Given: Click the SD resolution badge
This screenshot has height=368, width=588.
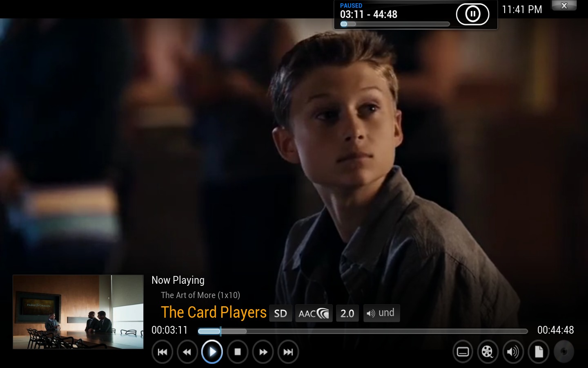Looking at the screenshot, I should click(281, 314).
